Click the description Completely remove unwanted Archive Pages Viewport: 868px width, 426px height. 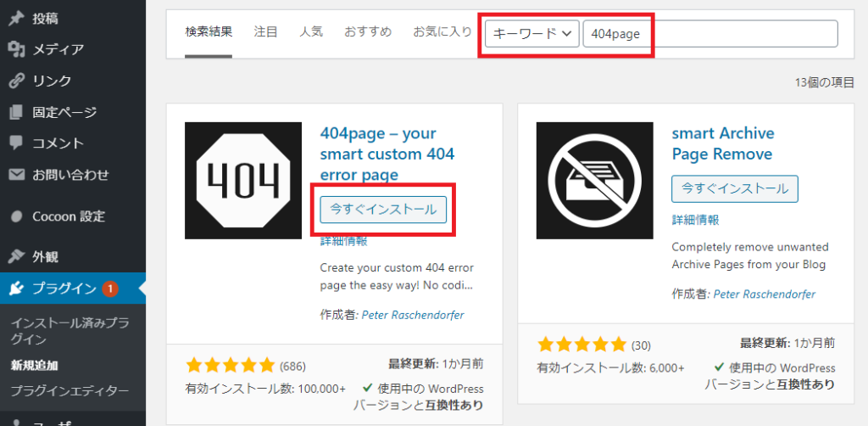(750, 255)
